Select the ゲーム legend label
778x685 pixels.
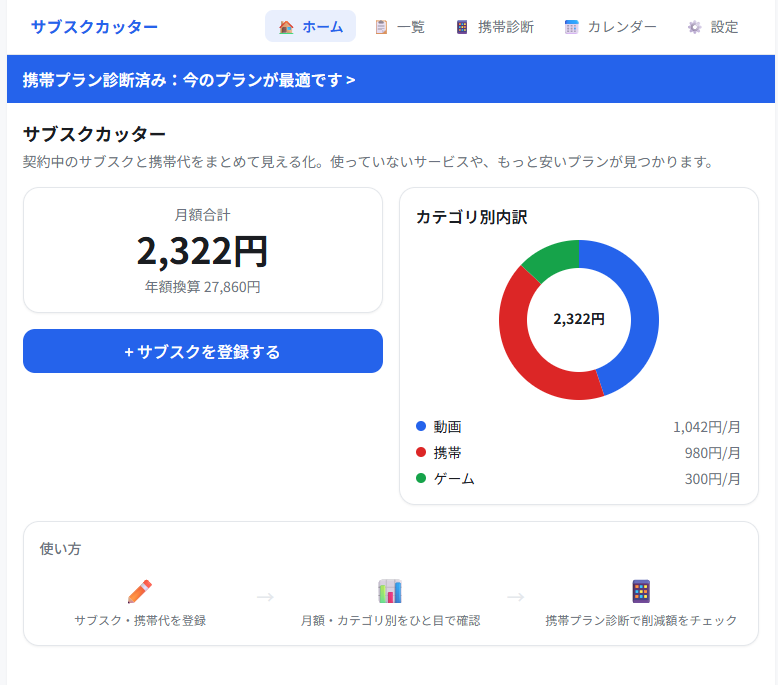454,479
